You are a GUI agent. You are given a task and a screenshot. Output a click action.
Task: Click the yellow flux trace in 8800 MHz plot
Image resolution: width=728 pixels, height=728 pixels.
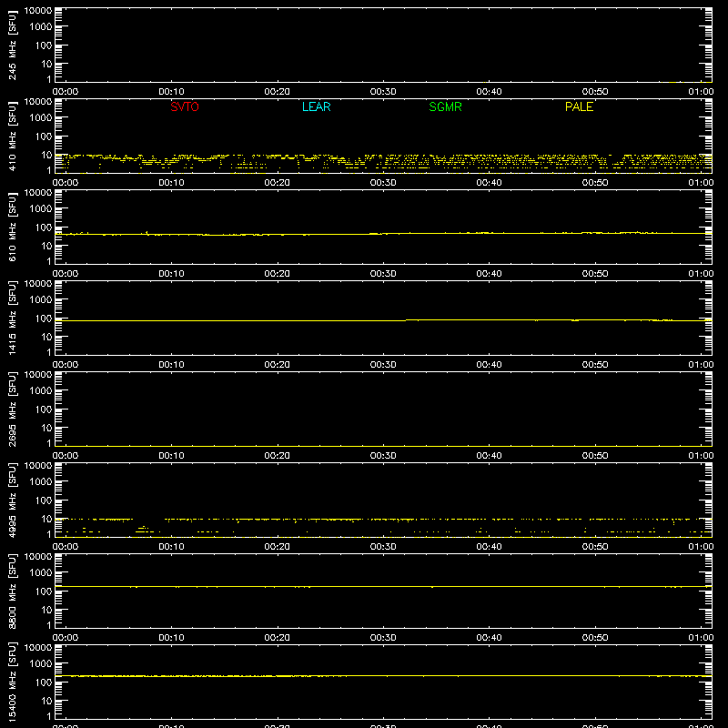point(383,586)
